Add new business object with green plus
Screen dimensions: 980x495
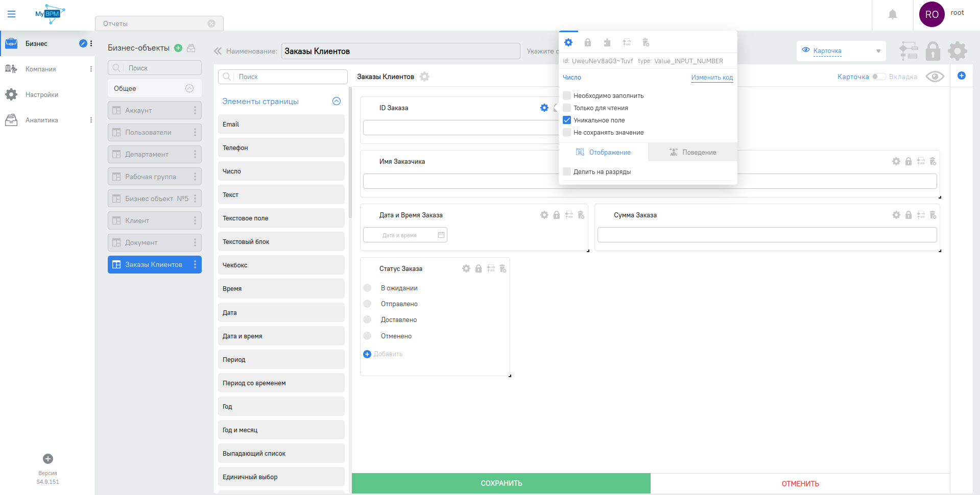click(x=178, y=48)
